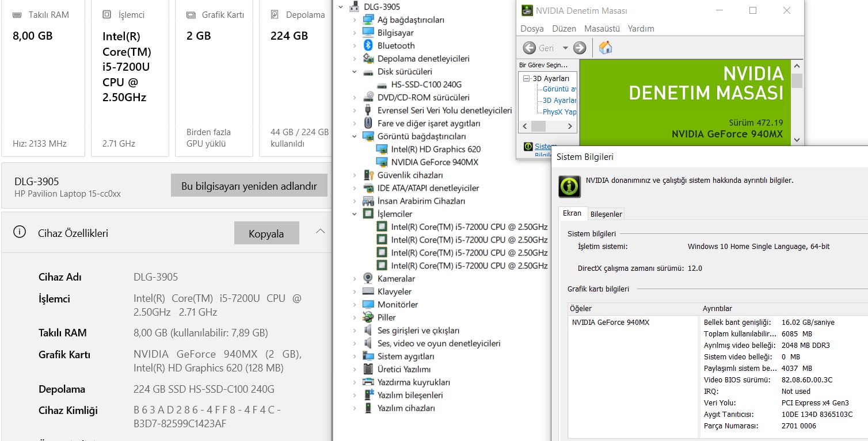Click the Evrensel Seri Veri Yolu USB icon
The height and width of the screenshot is (441, 868).
(368, 110)
